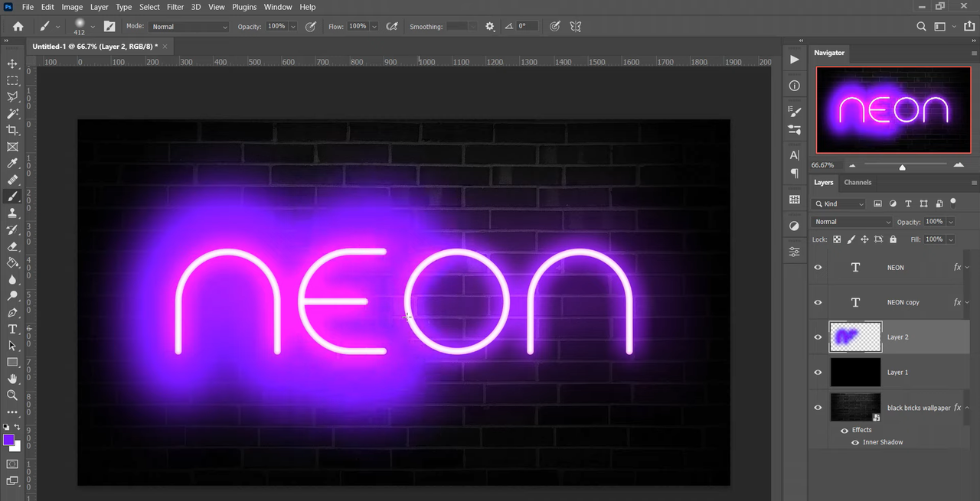Screen dimensions: 980x501
Task: Toggle visibility of Layer 2
Action: click(818, 337)
